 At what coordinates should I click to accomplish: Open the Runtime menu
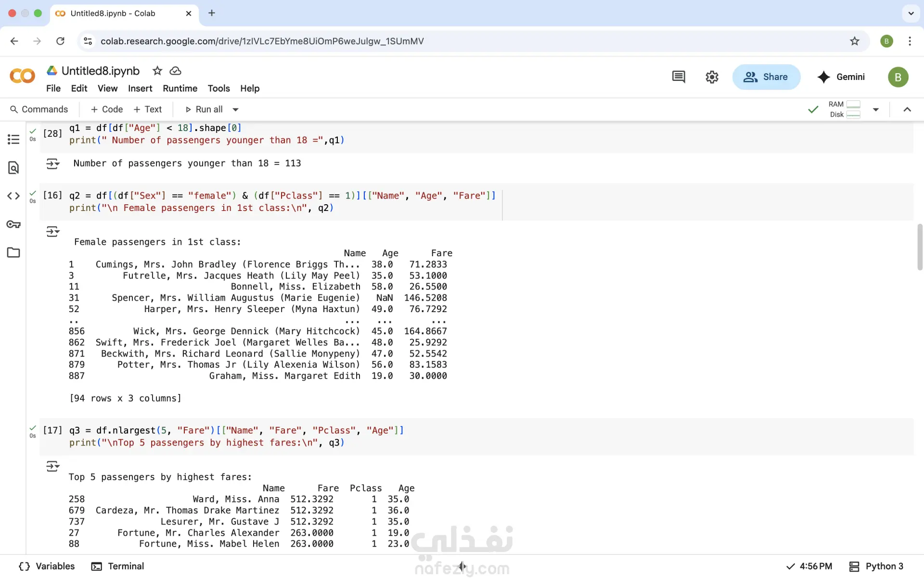(180, 89)
